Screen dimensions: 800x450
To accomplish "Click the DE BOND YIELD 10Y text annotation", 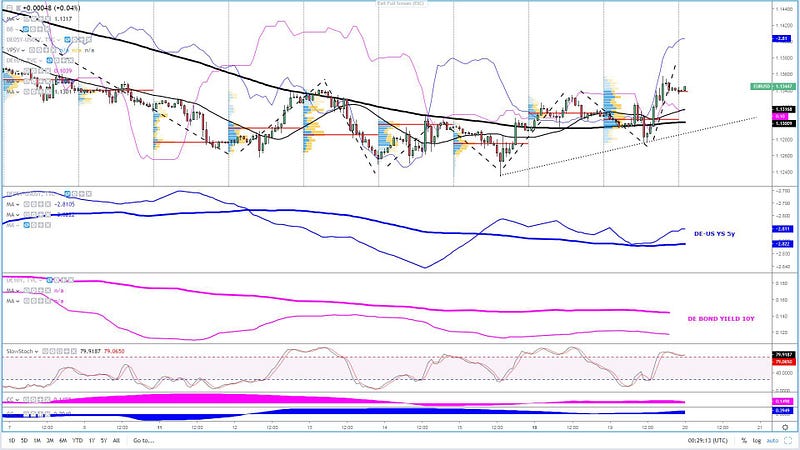I will point(721,318).
